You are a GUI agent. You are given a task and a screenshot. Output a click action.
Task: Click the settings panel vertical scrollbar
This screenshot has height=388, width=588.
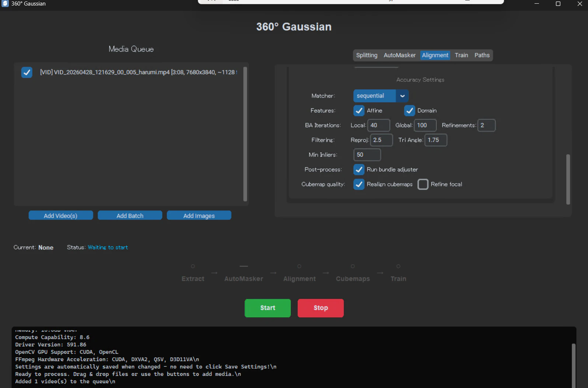click(x=568, y=179)
